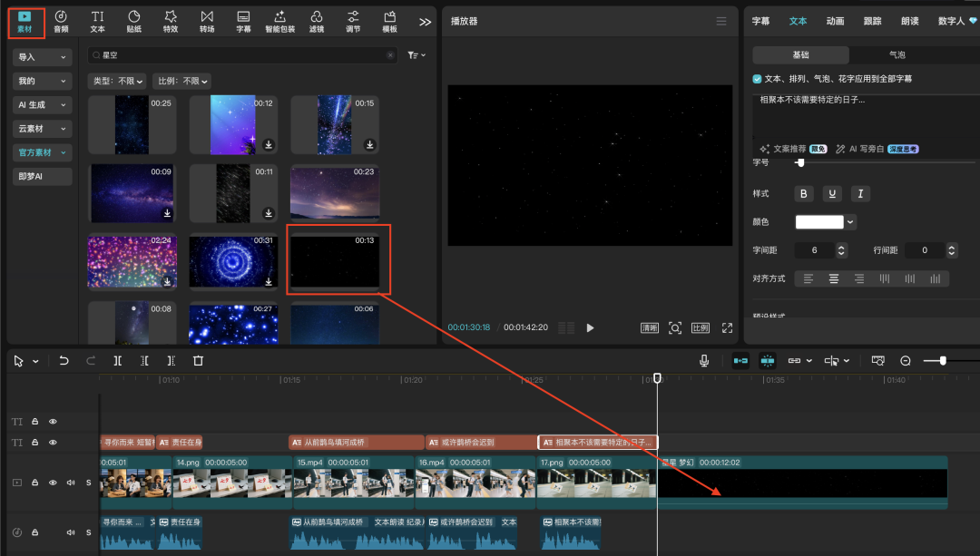
Task: Expand the 比例 ratio filter dropdown
Action: pyautogui.click(x=181, y=81)
